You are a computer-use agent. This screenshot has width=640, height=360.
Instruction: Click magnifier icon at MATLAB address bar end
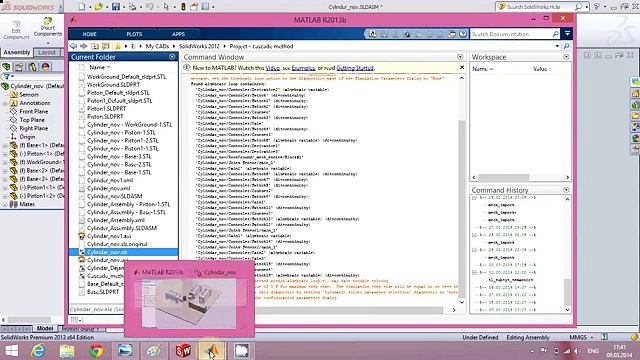pos(567,46)
